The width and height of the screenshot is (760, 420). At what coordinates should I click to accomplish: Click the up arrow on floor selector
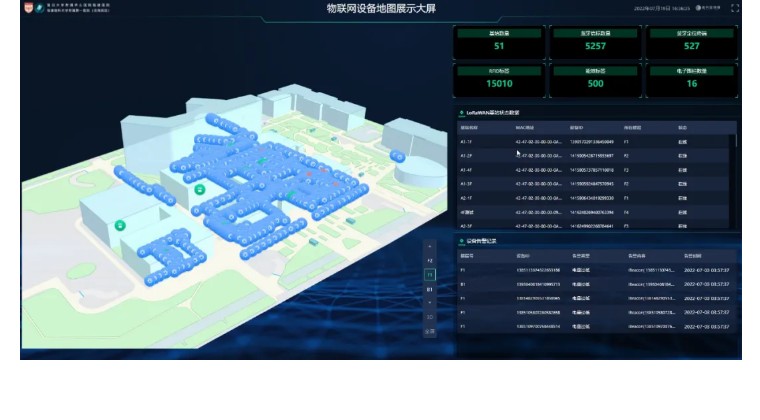pos(430,246)
